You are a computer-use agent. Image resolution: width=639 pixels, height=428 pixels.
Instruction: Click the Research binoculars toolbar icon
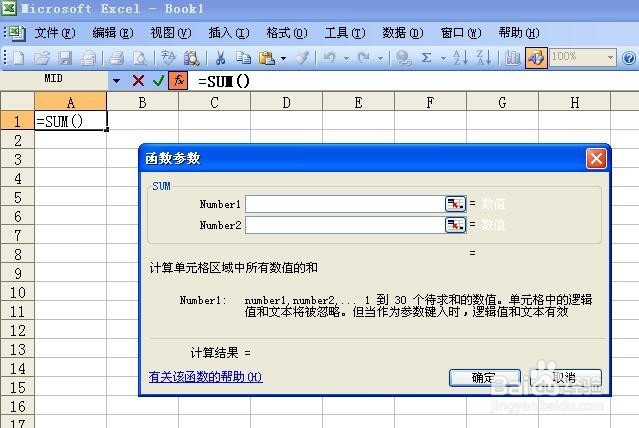click(x=191, y=58)
